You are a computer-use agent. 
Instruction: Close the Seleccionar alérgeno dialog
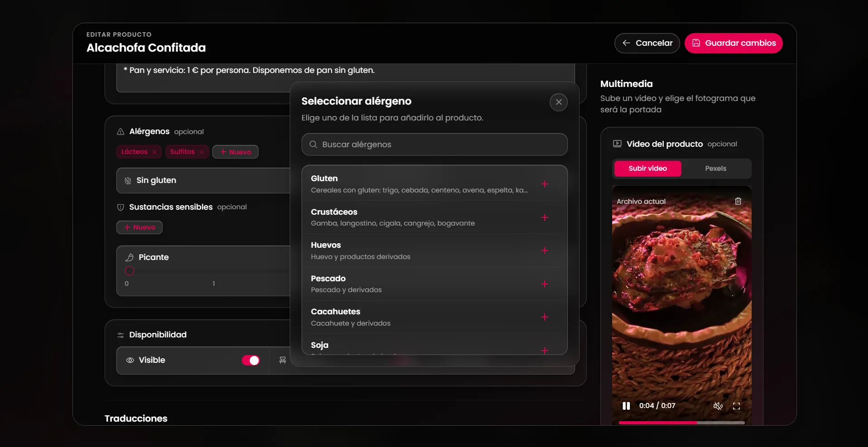click(x=558, y=102)
